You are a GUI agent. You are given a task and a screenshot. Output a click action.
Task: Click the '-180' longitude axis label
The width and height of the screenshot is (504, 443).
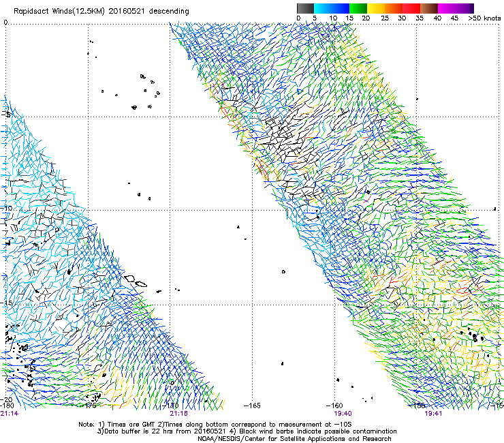7,406
